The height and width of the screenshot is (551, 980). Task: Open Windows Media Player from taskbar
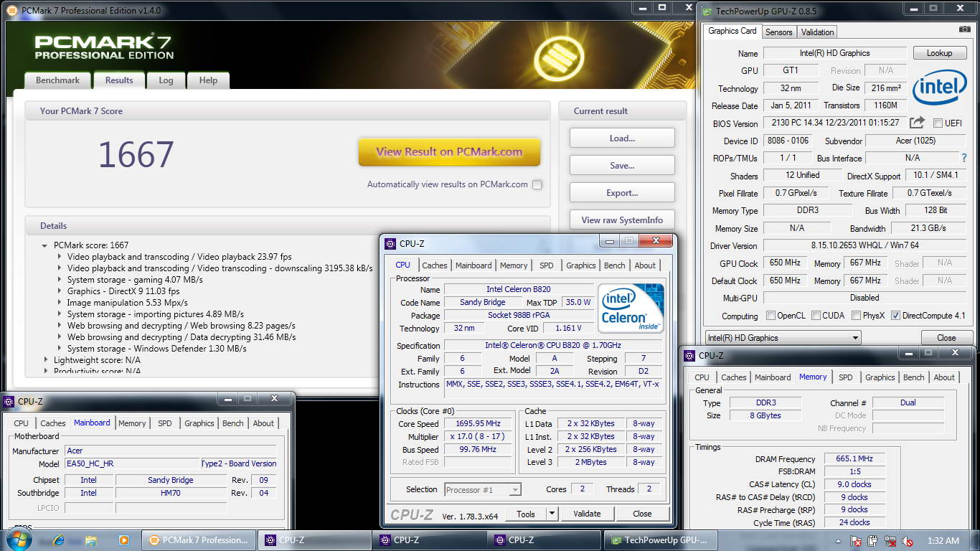(123, 540)
